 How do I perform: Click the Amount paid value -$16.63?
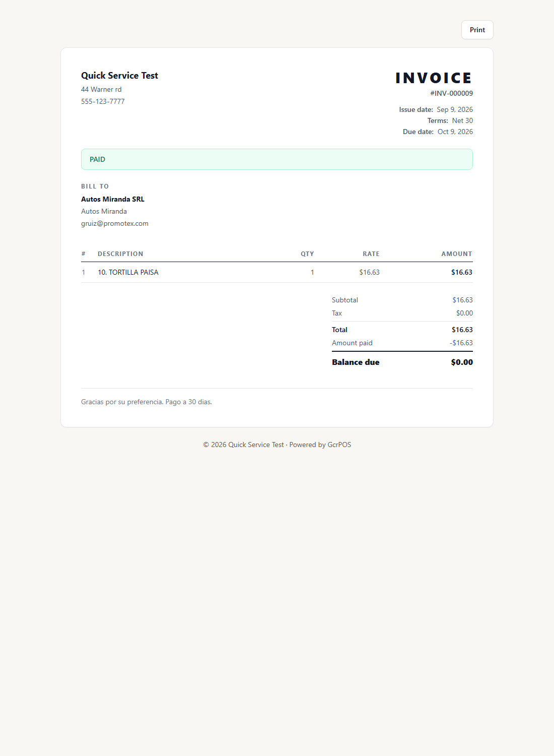click(x=461, y=343)
